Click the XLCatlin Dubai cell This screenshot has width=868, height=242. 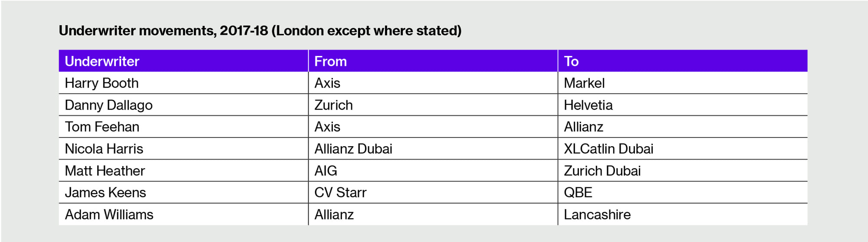point(683,149)
